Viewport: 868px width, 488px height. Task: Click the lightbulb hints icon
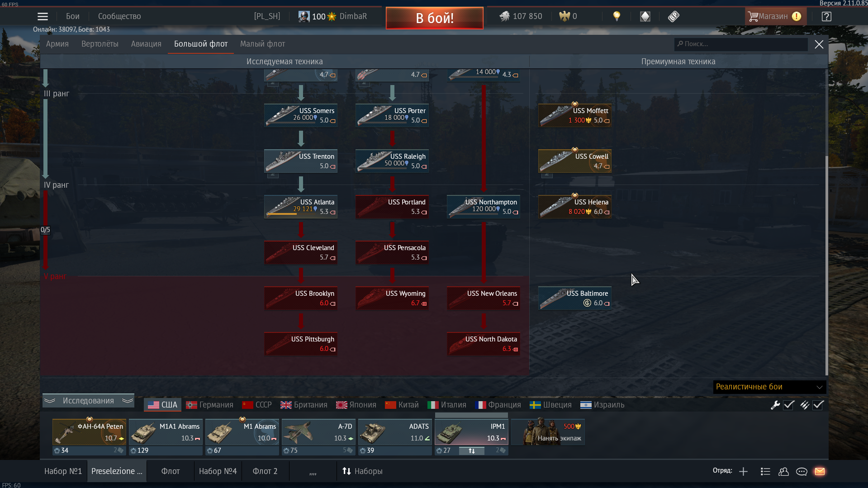(617, 16)
